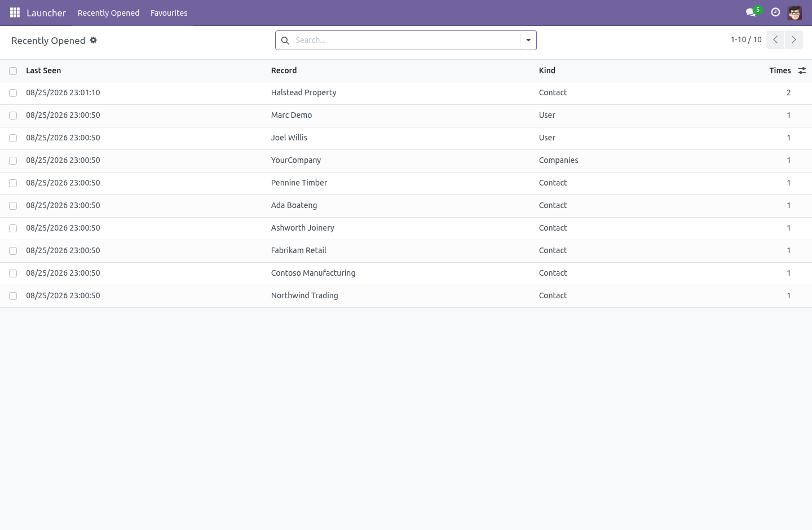
Task: Focus the Search input field
Action: (406, 40)
